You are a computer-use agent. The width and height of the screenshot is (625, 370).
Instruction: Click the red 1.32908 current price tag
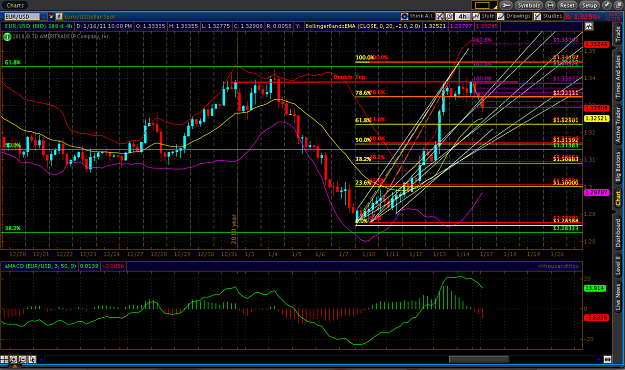click(597, 108)
